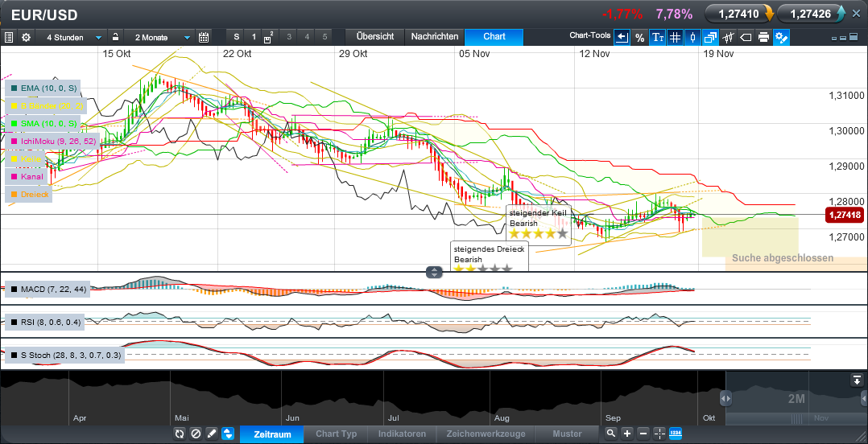Toggle the chart grid lines tool
The width and height of the screenshot is (868, 444).
675,38
